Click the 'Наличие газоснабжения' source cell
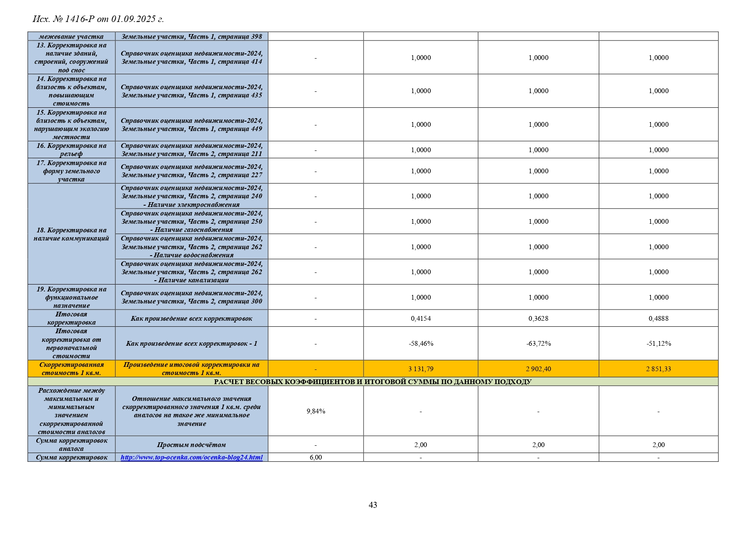 point(191,222)
